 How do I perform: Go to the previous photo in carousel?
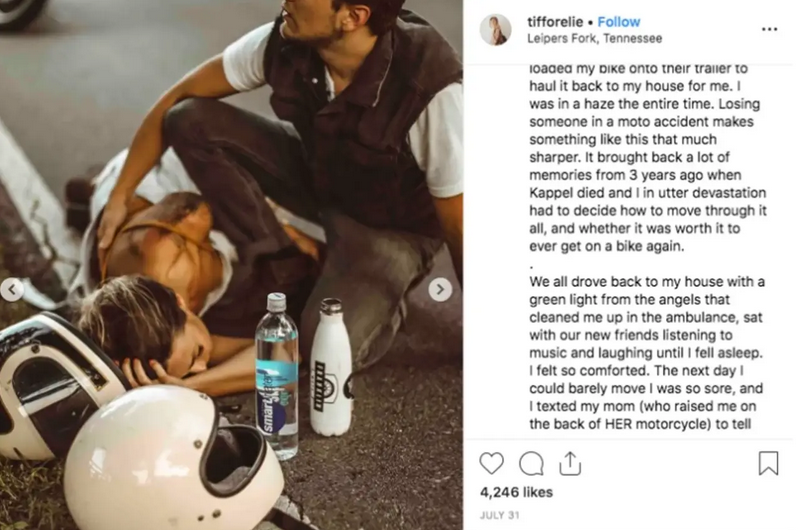pyautogui.click(x=12, y=290)
